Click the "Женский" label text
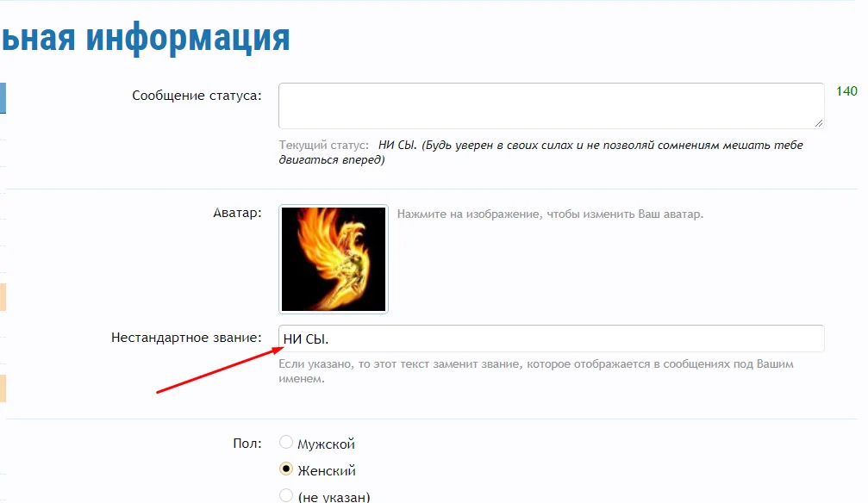 [x=327, y=471]
